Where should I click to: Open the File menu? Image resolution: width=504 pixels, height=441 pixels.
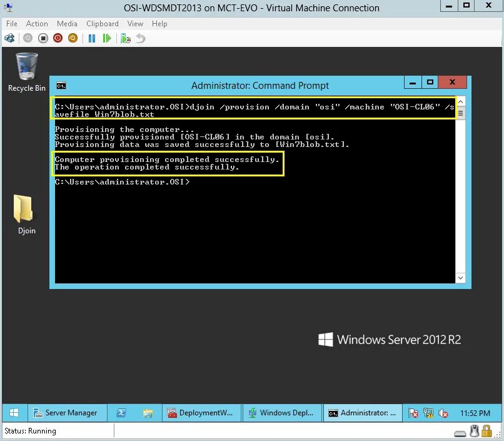coord(12,24)
